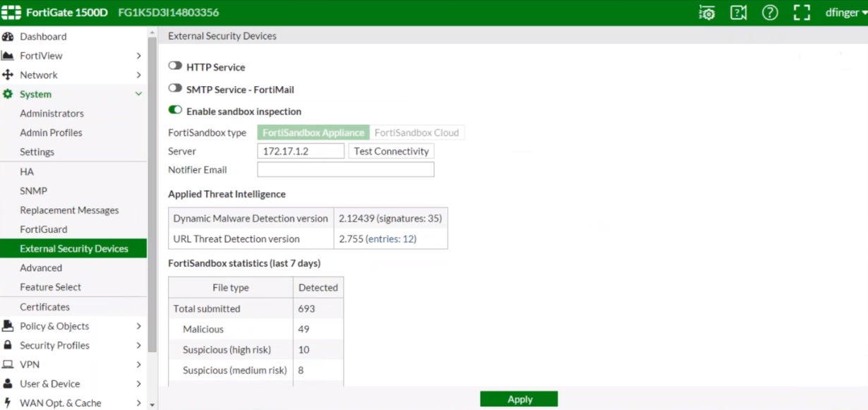Click the Server IP address field
868x410 pixels.
pyautogui.click(x=301, y=151)
